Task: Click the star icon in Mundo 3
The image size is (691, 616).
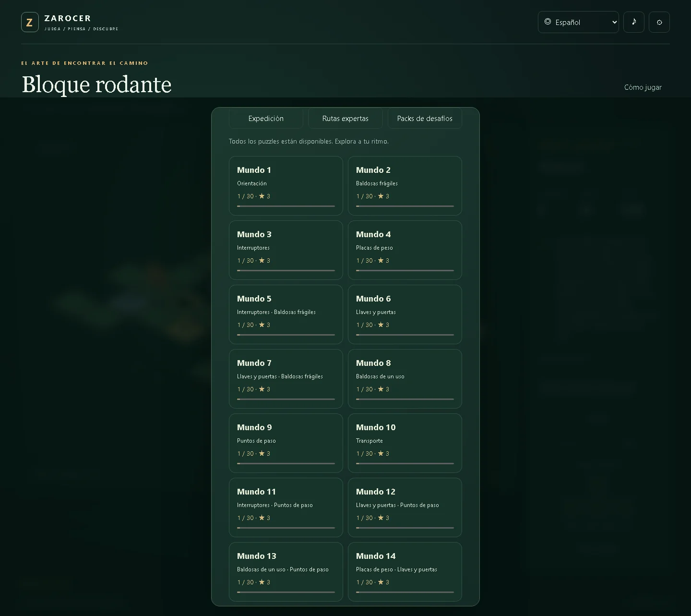Action: click(x=262, y=260)
